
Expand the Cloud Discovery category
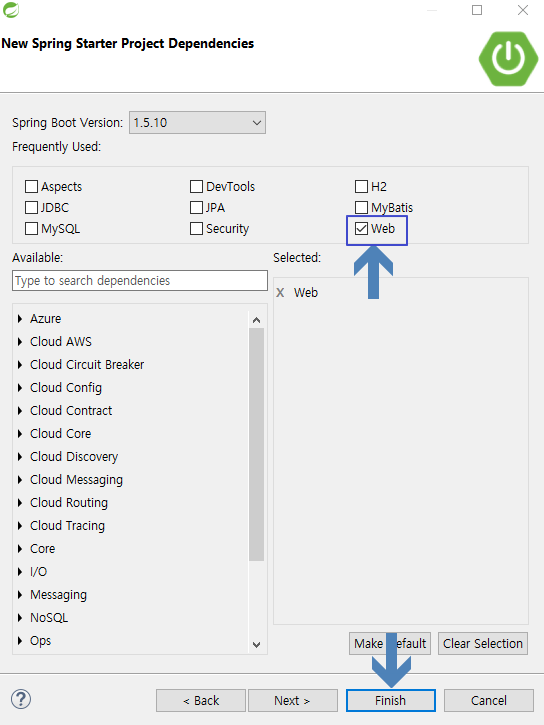click(20, 457)
